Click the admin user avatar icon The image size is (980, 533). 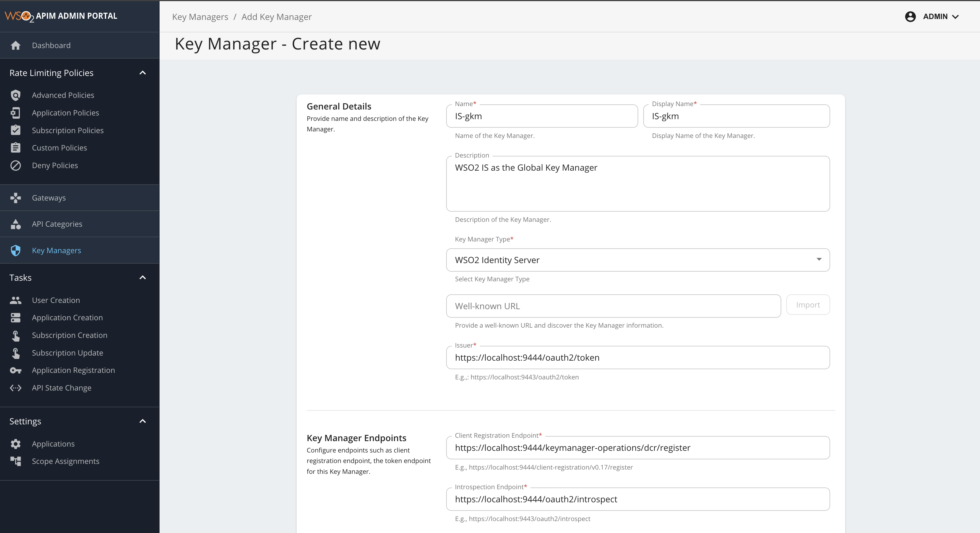coord(910,16)
